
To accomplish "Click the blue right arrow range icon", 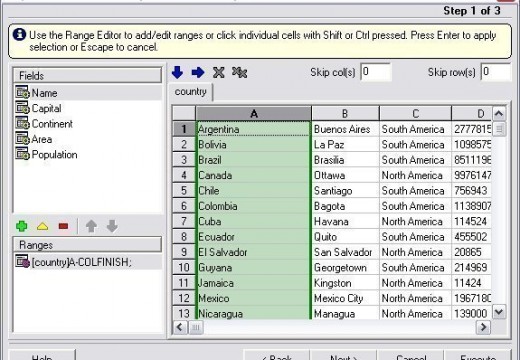I will click(x=198, y=72).
